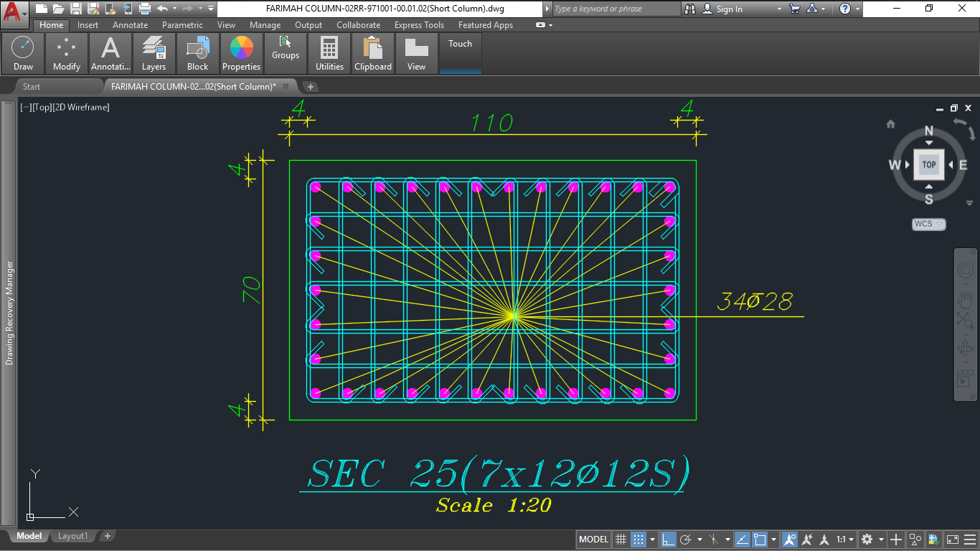The width and height of the screenshot is (980, 551).
Task: Click the MODEL space button in status bar
Action: [593, 540]
